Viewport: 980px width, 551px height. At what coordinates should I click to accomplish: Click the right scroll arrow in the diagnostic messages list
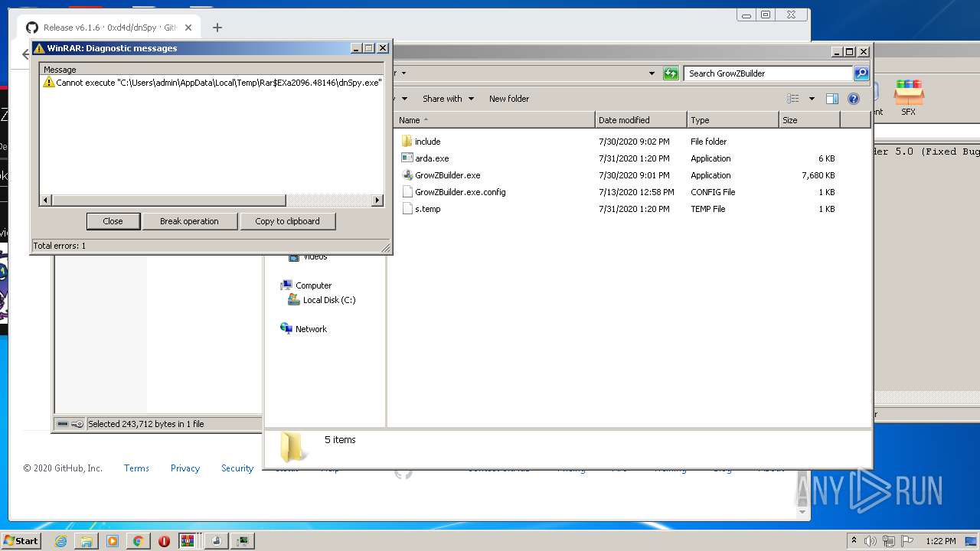(377, 201)
